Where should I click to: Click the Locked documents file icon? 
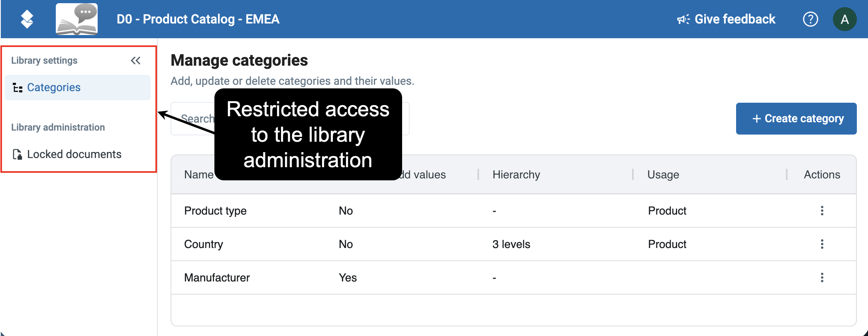click(x=17, y=154)
